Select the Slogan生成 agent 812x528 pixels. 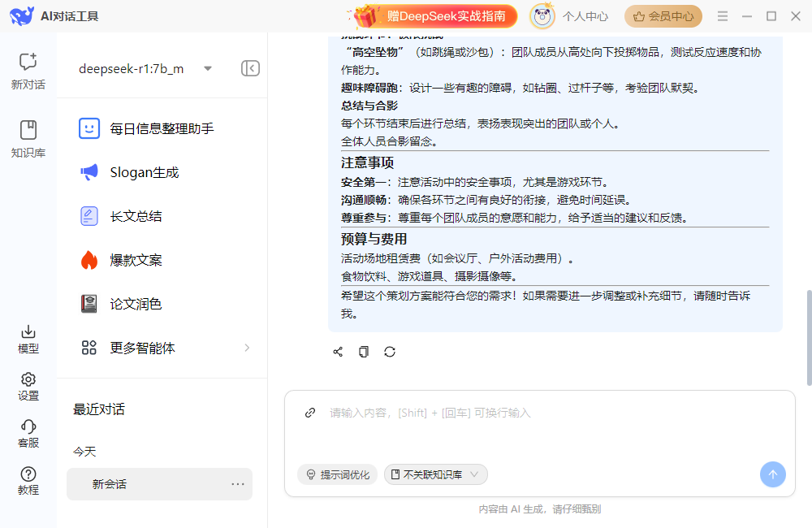(x=145, y=172)
